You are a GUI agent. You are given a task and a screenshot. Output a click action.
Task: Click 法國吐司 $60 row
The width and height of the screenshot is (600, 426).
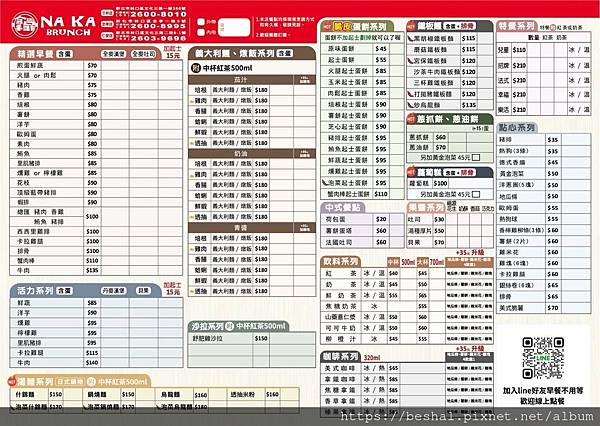pyautogui.click(x=362, y=242)
